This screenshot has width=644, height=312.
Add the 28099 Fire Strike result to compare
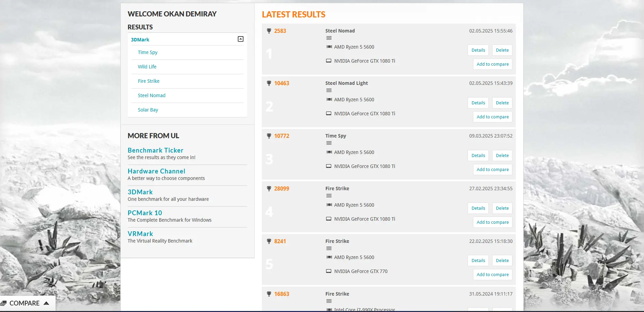click(x=493, y=222)
